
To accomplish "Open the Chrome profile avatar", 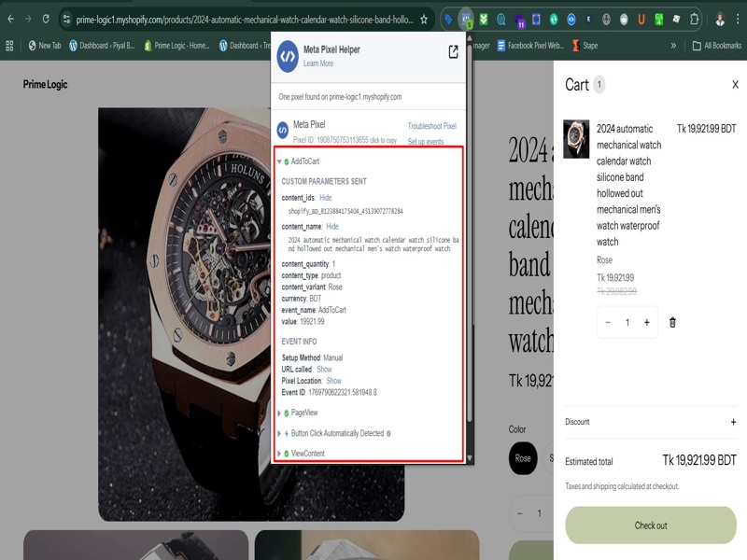I will coord(720,20).
